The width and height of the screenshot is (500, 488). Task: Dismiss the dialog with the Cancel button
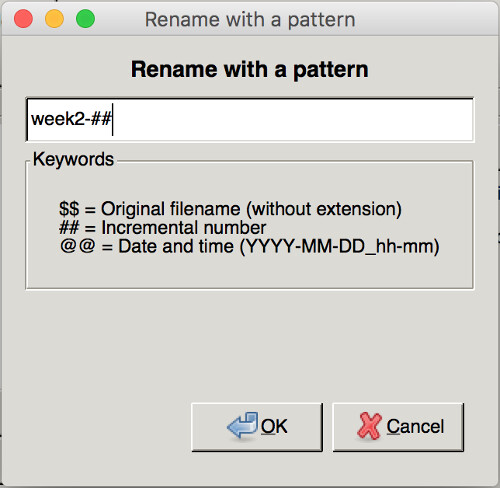click(398, 427)
